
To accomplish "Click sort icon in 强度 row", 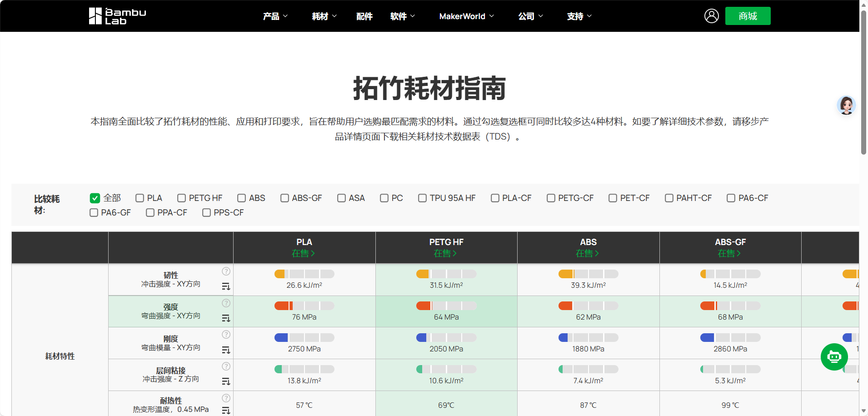I will 226,318.
